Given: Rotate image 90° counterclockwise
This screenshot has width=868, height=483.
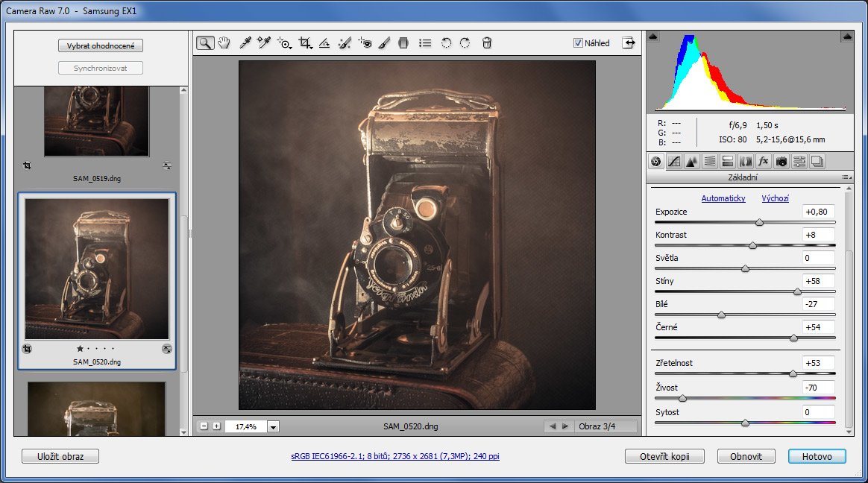Looking at the screenshot, I should coord(446,43).
